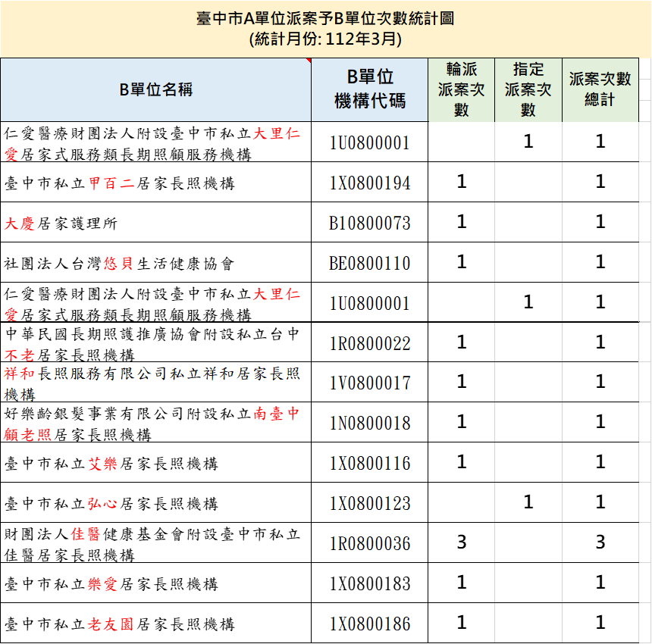Viewport: 652px width, 644px height.
Task: Select total '1' in the B10800073 row
Action: tap(600, 221)
